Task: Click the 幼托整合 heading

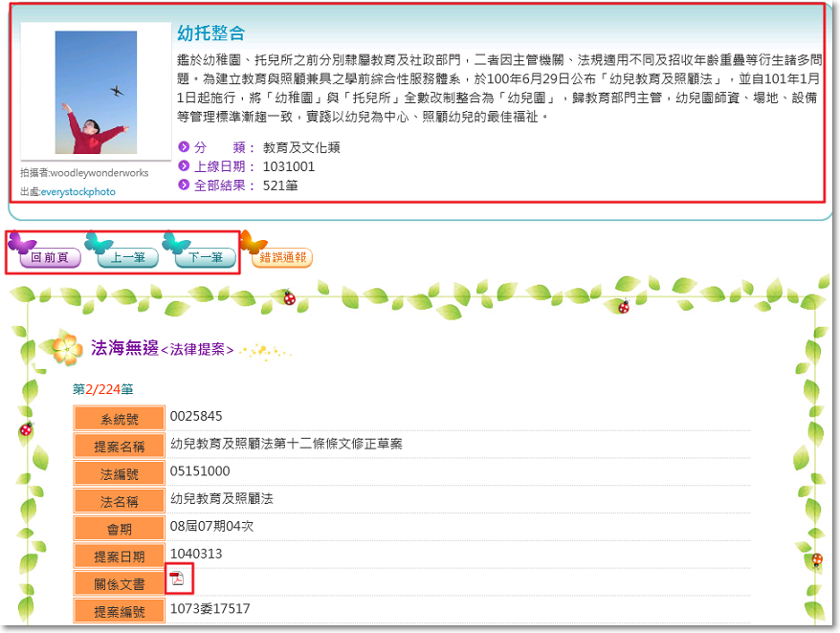Action: (x=211, y=34)
